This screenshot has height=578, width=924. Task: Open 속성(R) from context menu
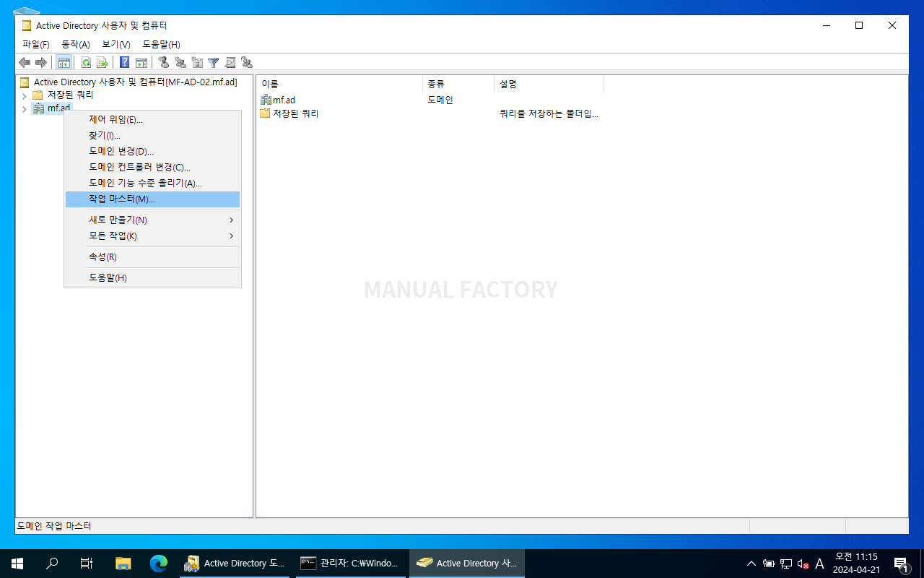152,256
